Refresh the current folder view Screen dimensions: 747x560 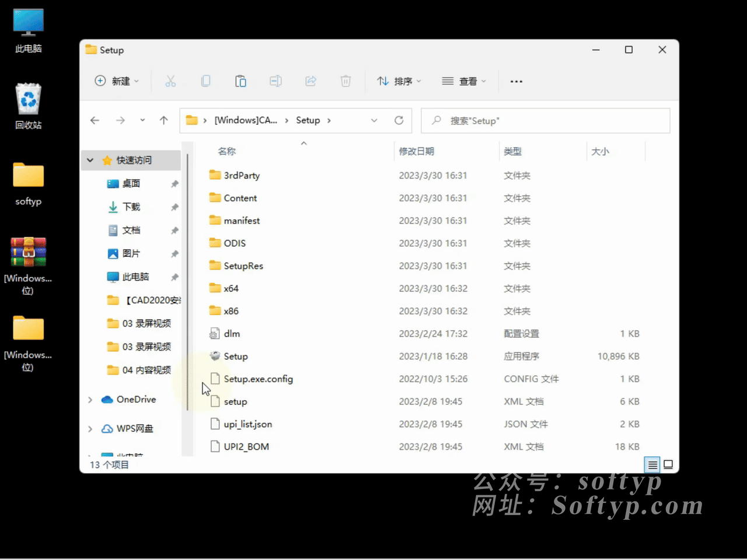click(x=399, y=120)
